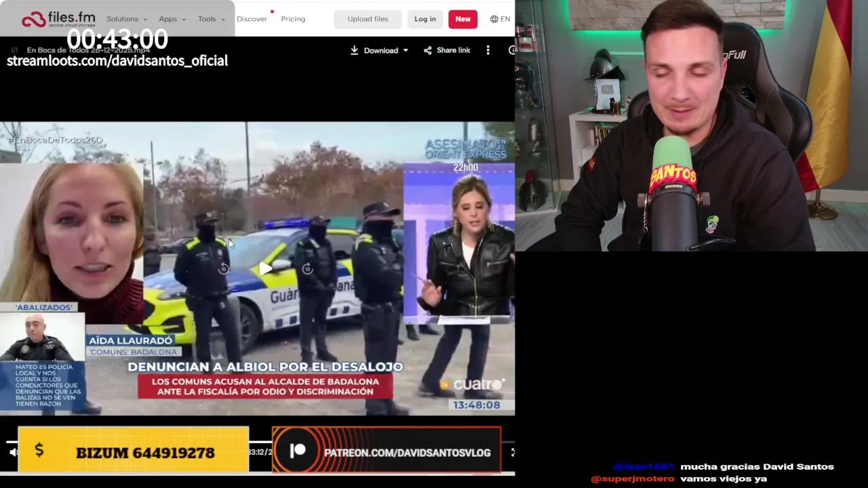Skip the video forward ten seconds
Screen dimensions: 868x488
(x=307, y=269)
